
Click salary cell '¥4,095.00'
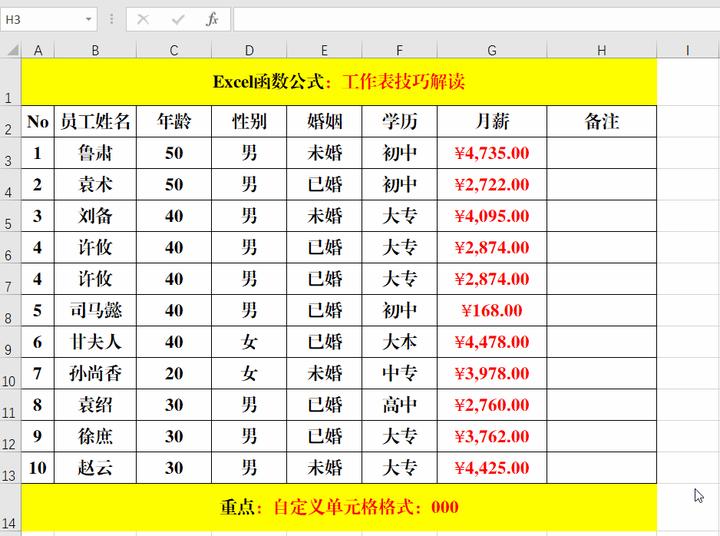[x=492, y=216]
